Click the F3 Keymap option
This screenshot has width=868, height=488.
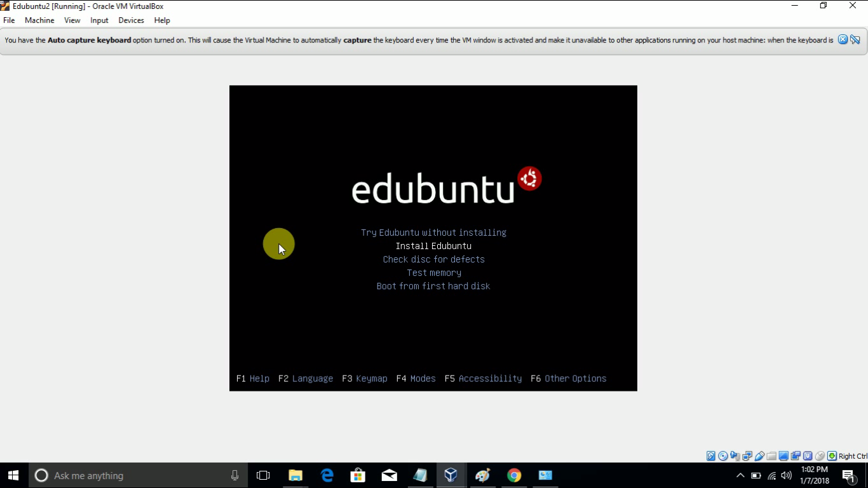coord(365,379)
